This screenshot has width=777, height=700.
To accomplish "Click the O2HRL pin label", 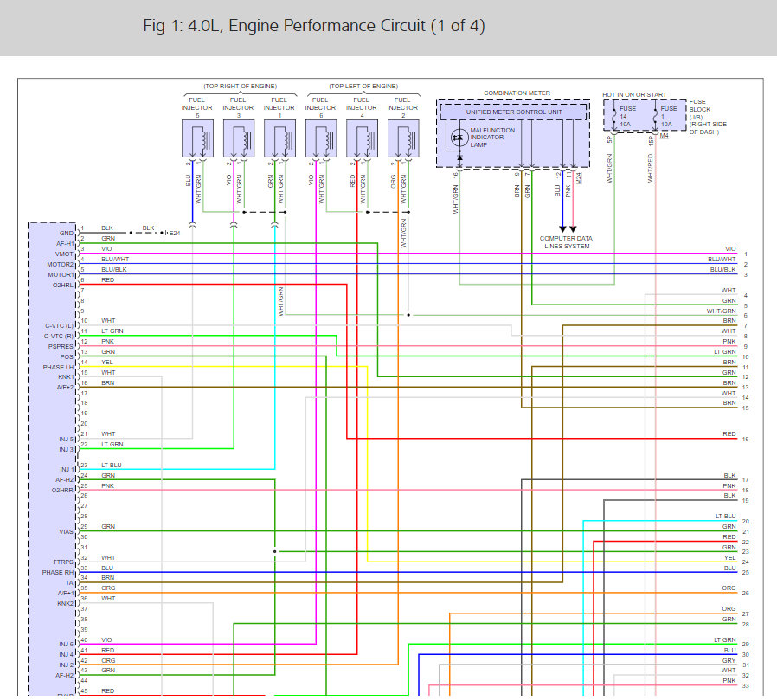I will pyautogui.click(x=63, y=286).
